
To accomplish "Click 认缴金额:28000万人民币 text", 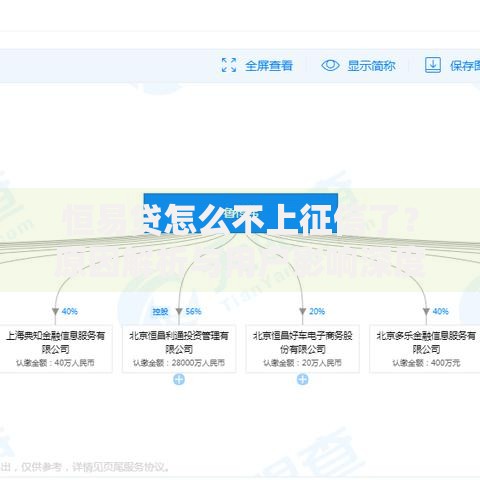I will click(179, 363).
